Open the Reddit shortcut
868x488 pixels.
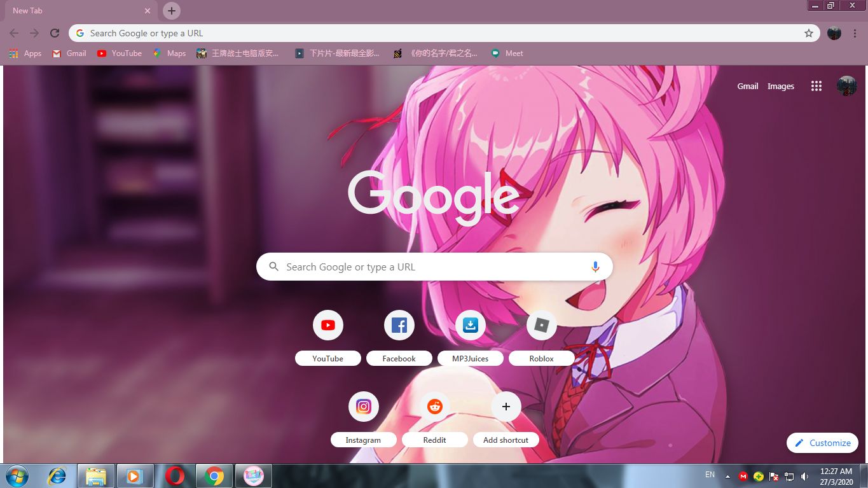pyautogui.click(x=434, y=407)
